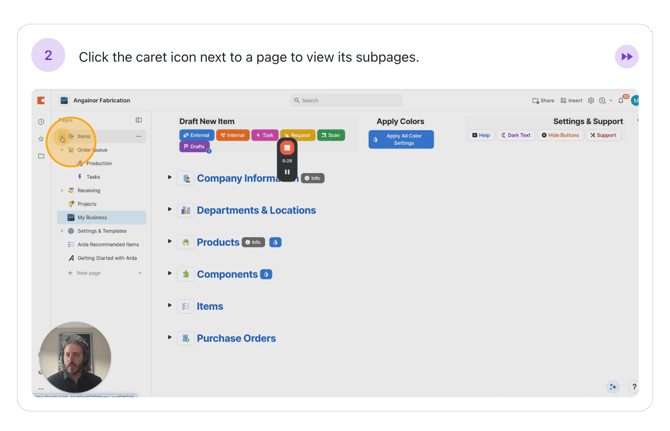Viewport: 670px width, 431px height.
Task: Expand the Purchase Orders section
Action: tap(170, 338)
